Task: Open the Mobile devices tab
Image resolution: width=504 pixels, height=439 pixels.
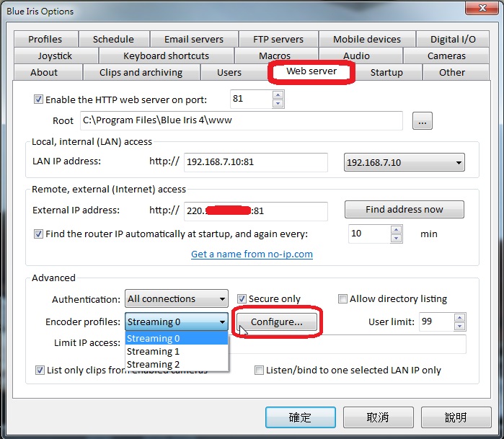Action: 367,39
